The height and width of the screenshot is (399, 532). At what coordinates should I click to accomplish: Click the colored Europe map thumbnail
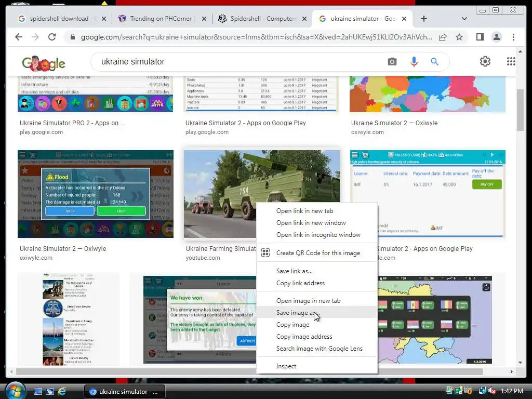point(428,94)
